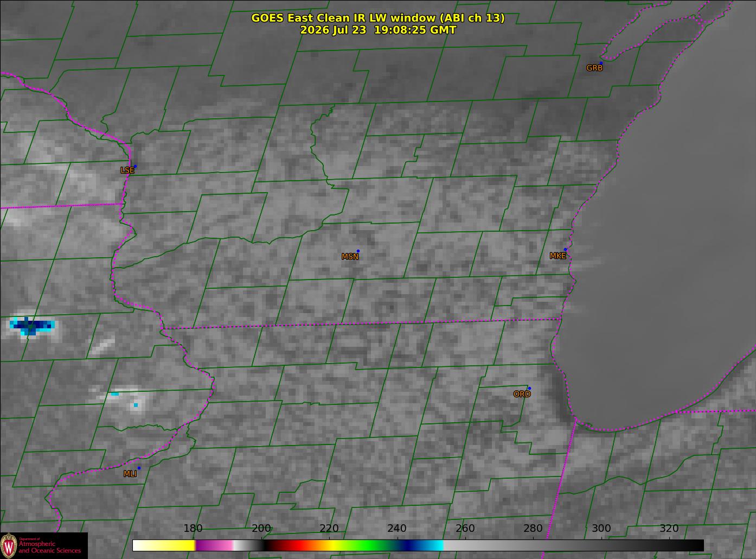Click the 180 label on the temperature scale
This screenshot has height=559, width=756.
pyautogui.click(x=193, y=529)
